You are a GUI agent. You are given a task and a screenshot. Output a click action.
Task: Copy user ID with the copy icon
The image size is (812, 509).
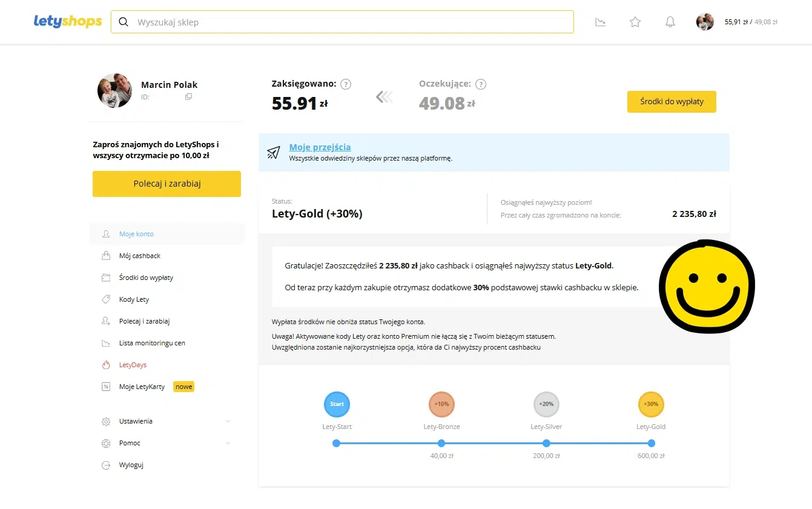click(x=188, y=97)
